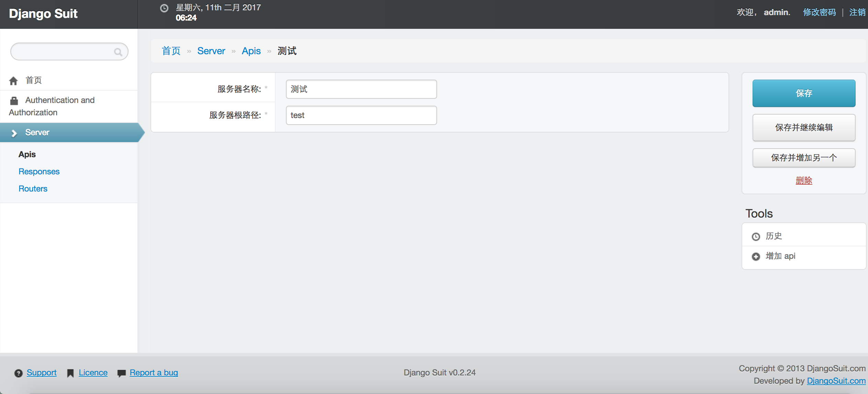Click the Routers sidebar link
The image size is (868, 394).
pyautogui.click(x=33, y=188)
